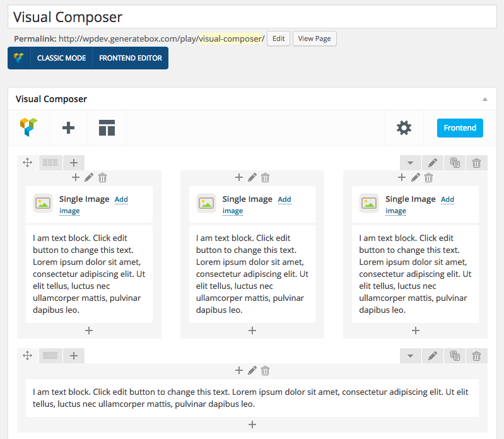Clone the first row with duplicate icon
The width and height of the screenshot is (504, 439).
point(454,163)
